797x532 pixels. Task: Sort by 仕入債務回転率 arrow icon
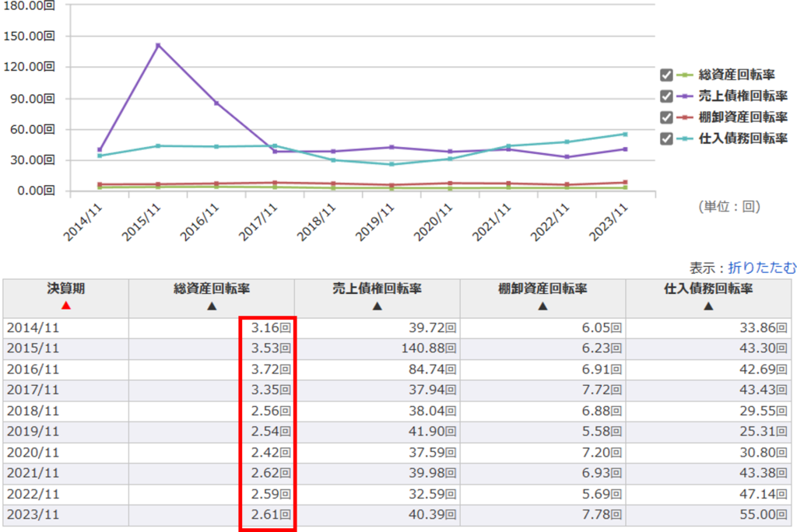coord(708,306)
